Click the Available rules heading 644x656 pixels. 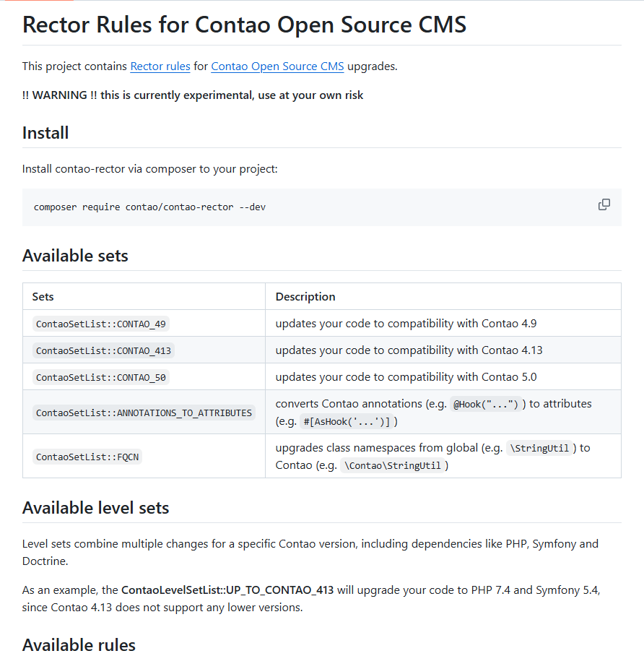(x=79, y=644)
